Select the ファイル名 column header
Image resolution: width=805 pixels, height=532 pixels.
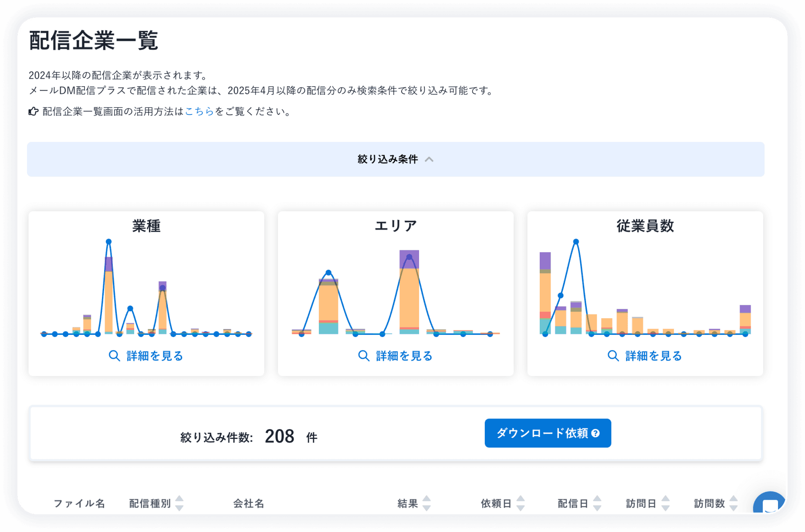coord(79,503)
